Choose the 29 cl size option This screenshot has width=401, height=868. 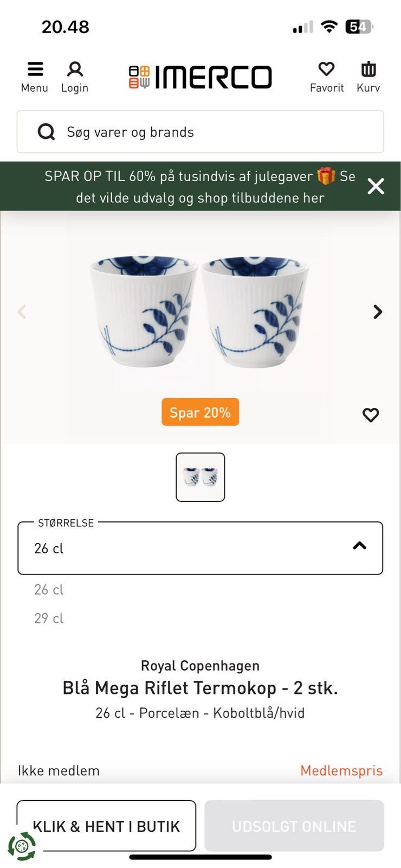click(49, 618)
